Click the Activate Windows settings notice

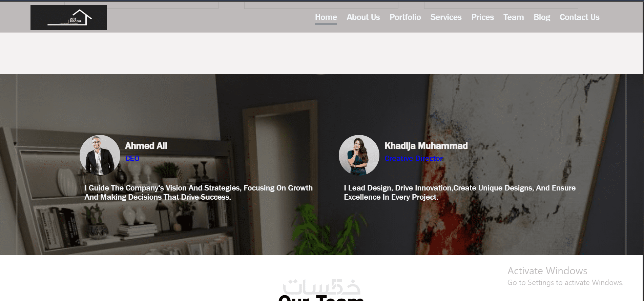click(x=565, y=276)
